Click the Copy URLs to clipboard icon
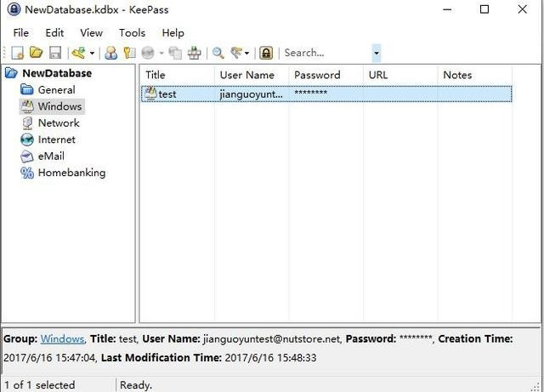Screen dimensions: 544x392 coord(175,53)
